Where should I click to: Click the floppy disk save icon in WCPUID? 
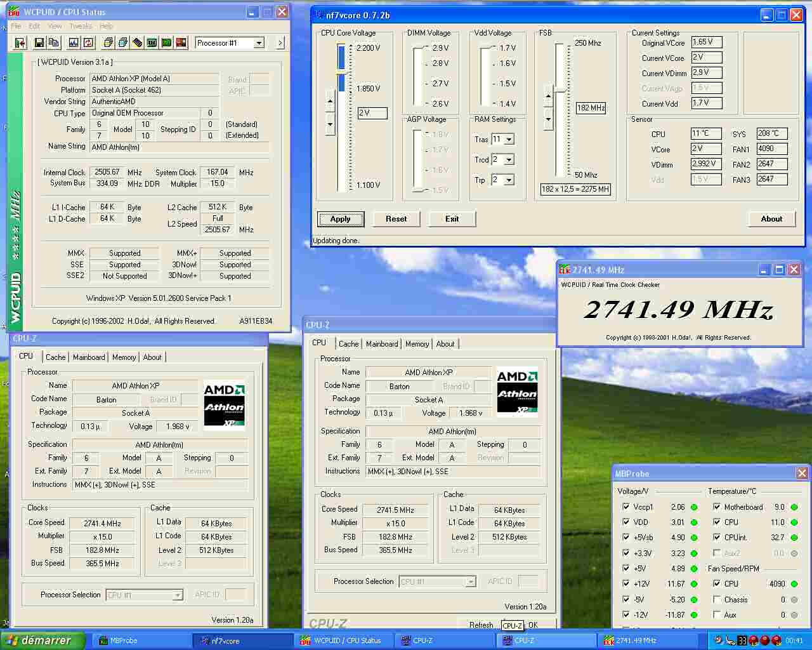tap(39, 43)
